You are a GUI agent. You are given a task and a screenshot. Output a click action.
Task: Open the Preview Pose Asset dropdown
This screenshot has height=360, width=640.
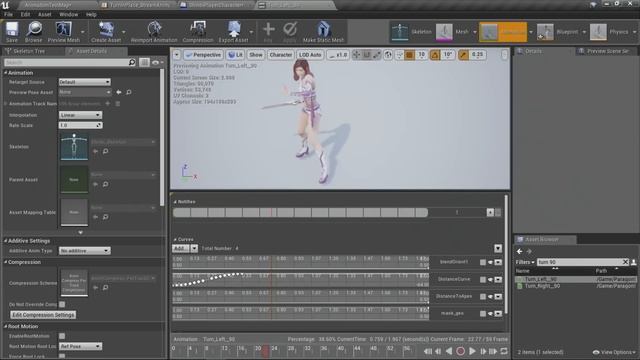click(x=84, y=92)
